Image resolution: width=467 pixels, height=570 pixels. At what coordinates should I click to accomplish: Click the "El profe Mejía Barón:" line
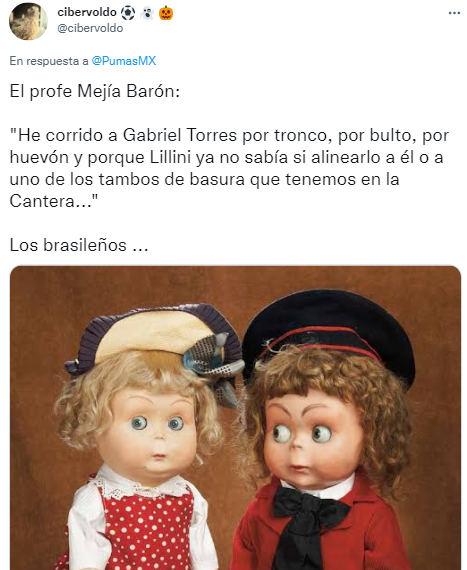[94, 91]
